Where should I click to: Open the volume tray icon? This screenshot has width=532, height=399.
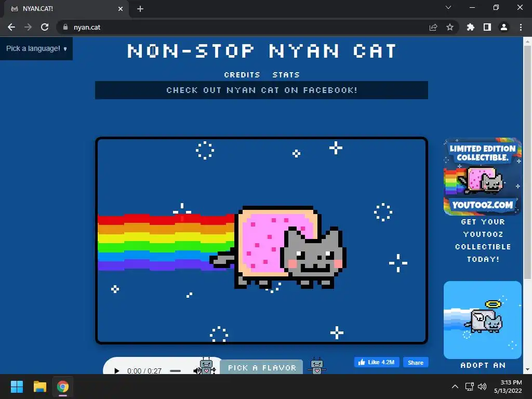pos(482,387)
